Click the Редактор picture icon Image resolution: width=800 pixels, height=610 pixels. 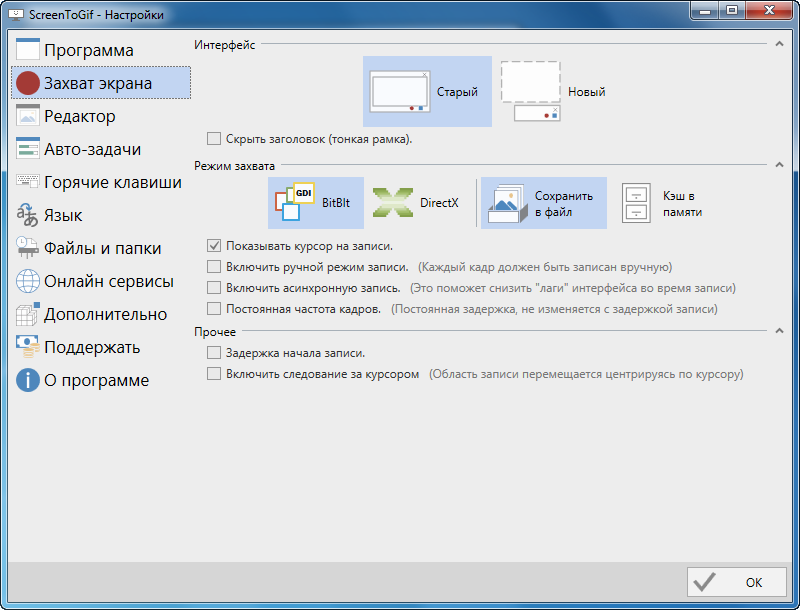point(28,116)
